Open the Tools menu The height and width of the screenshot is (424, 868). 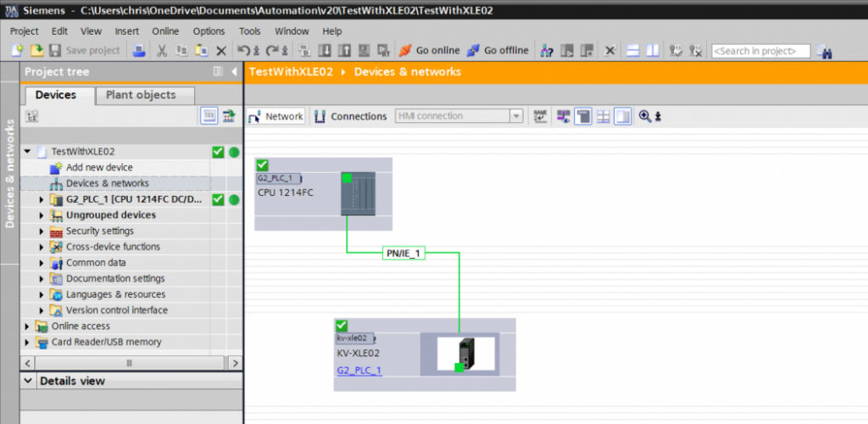(250, 31)
